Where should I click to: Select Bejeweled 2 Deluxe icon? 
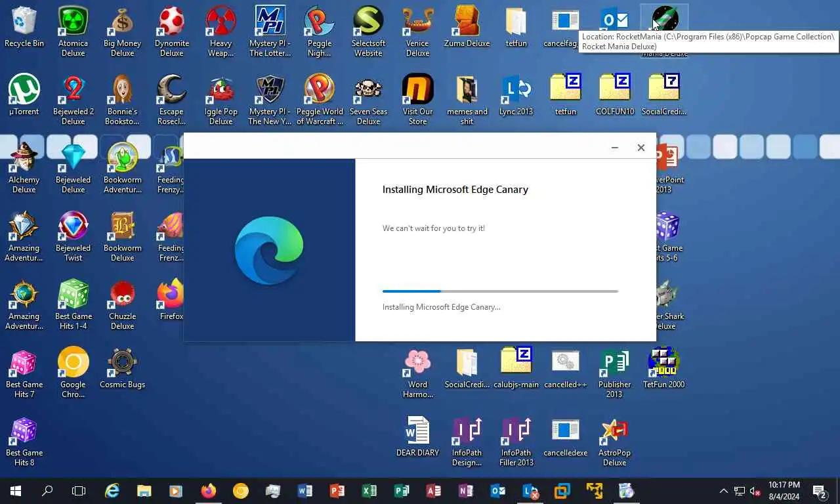click(73, 99)
